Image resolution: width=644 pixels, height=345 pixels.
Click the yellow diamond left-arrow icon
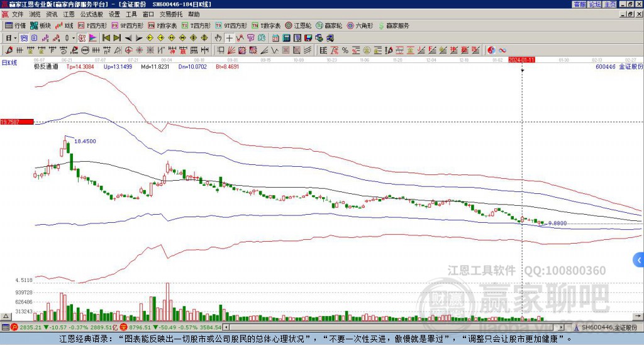pyautogui.click(x=150, y=38)
